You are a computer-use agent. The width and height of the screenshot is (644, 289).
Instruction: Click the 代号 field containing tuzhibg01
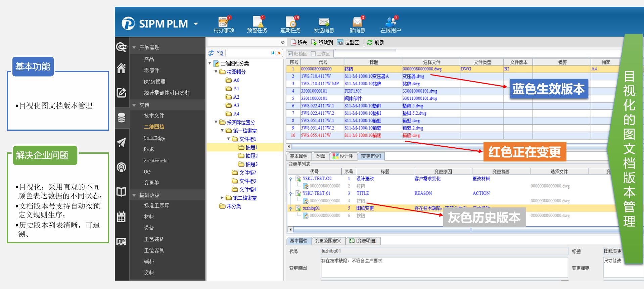[444, 251]
